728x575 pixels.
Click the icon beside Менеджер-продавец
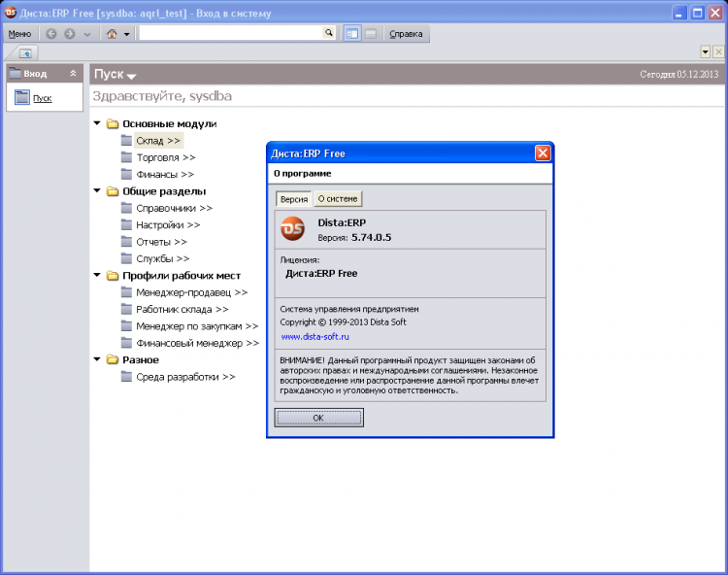pyautogui.click(x=126, y=292)
